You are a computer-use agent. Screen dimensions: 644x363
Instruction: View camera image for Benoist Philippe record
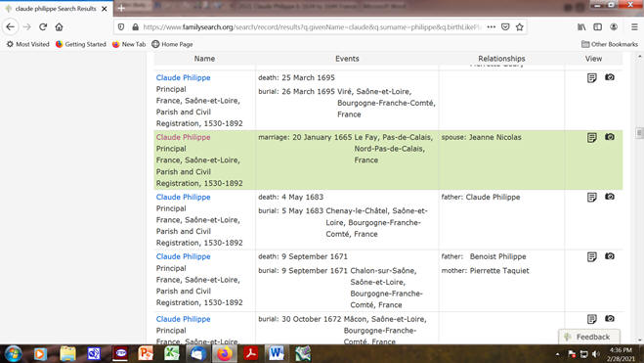pyautogui.click(x=610, y=256)
